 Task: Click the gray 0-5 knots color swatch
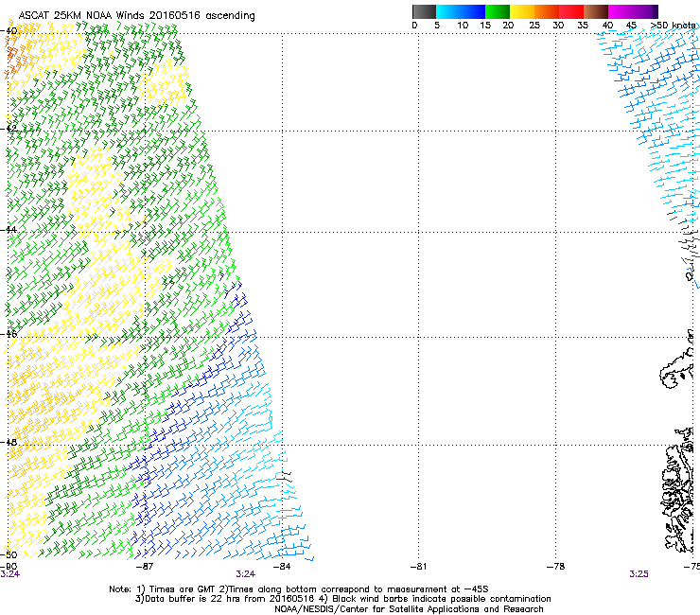coord(424,11)
